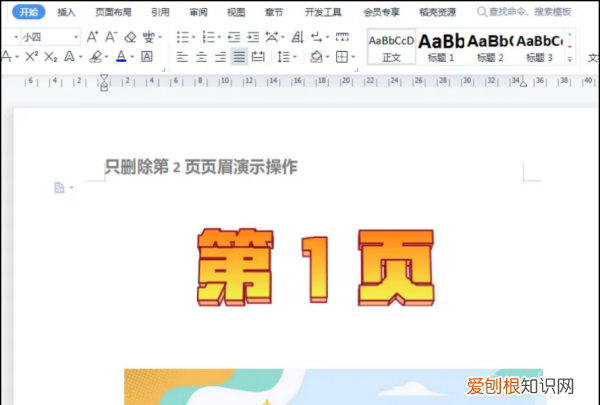Open the 插入 tab
This screenshot has height=405, width=600.
tap(67, 12)
